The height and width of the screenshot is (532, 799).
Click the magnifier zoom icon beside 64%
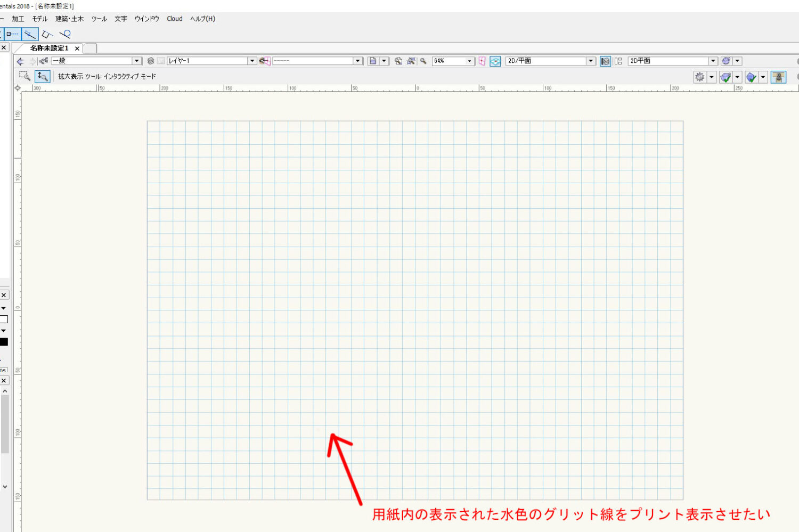423,61
